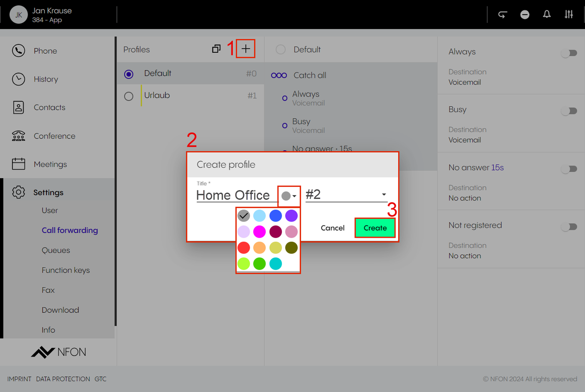The height and width of the screenshot is (392, 585).
Task: Open Meetings calendar in sidebar
Action: point(50,164)
